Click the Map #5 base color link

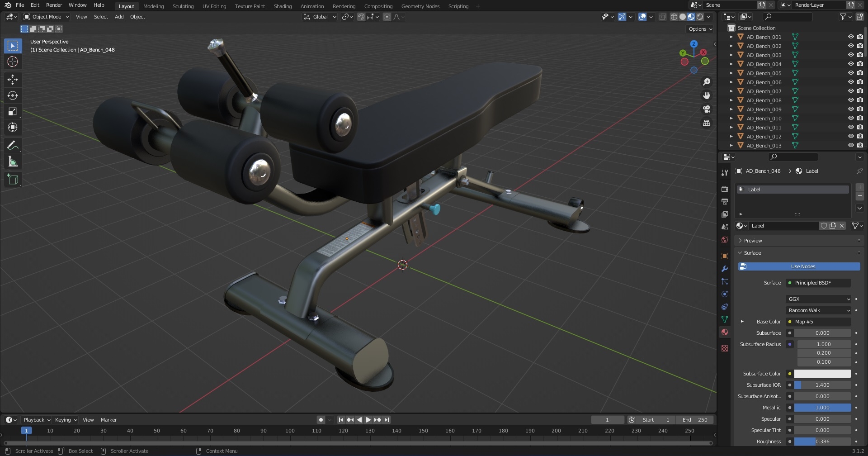tap(818, 322)
